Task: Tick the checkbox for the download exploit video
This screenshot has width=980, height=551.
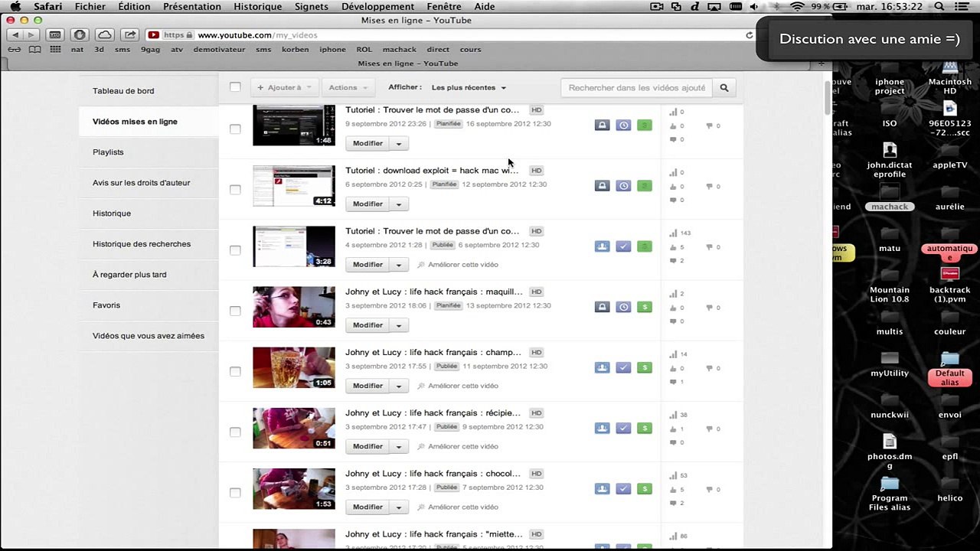Action: [x=235, y=189]
